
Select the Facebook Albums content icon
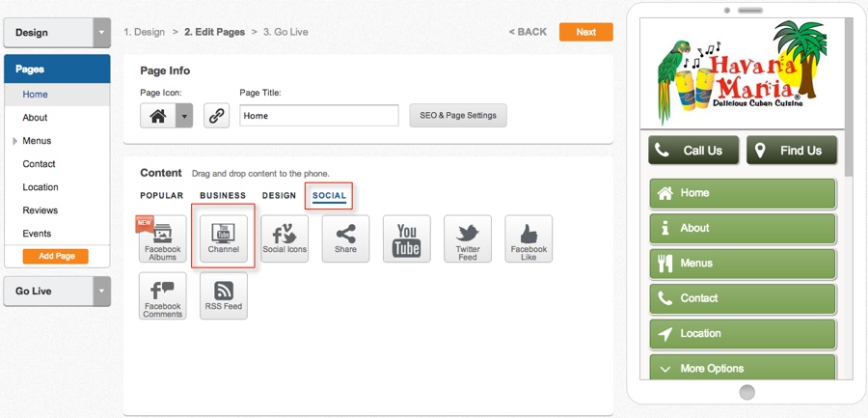[x=163, y=238]
